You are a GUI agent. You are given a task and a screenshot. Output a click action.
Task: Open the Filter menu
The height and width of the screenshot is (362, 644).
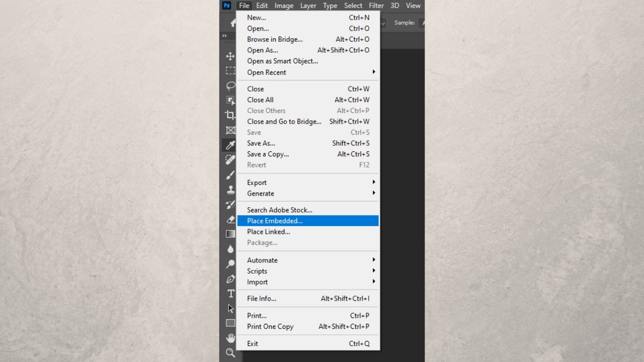tap(376, 6)
